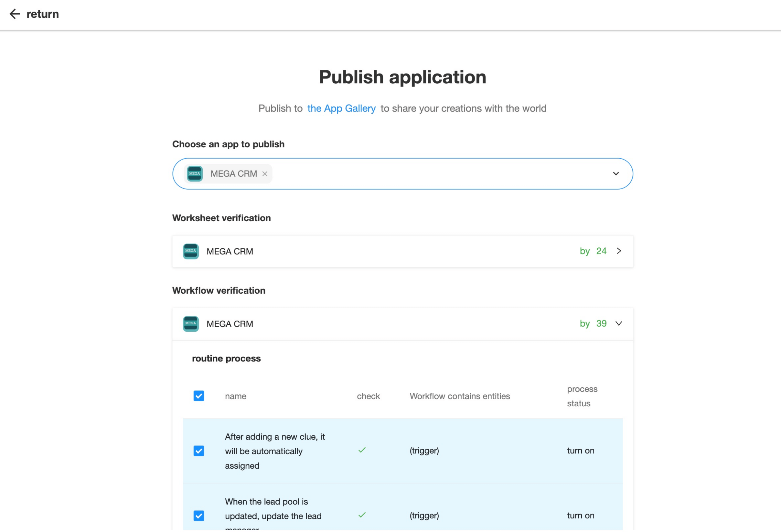Click MEGA CRM icon under Worksheet verification
The height and width of the screenshot is (532, 781).
click(x=190, y=252)
